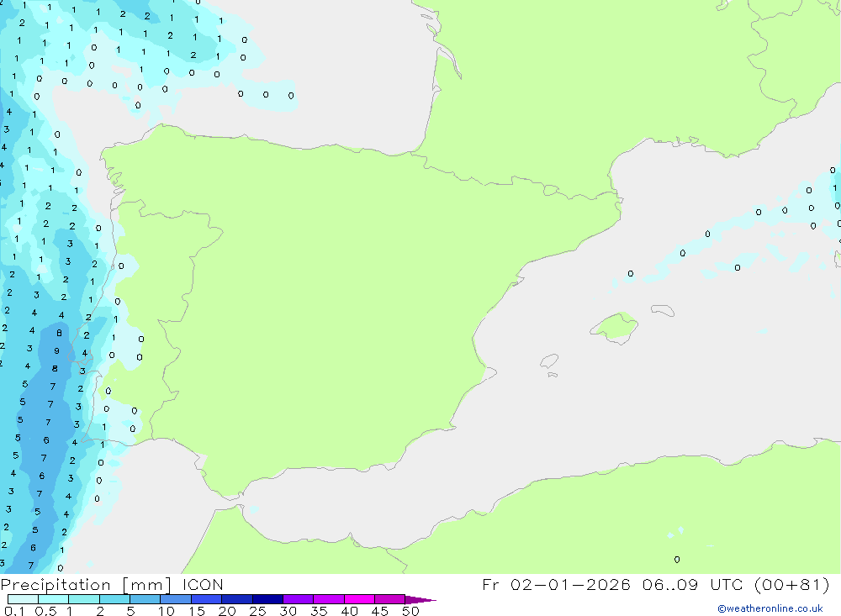Pick the 15–20 mm legend swatch

(207, 599)
